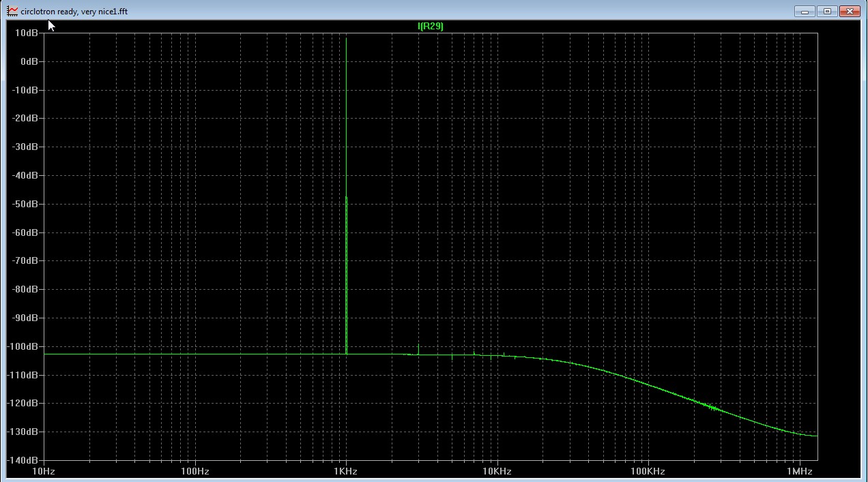Screen dimensions: 868x482
Task: Click the window title 'circlotron ready, very nice1.fft'
Action: coord(74,12)
